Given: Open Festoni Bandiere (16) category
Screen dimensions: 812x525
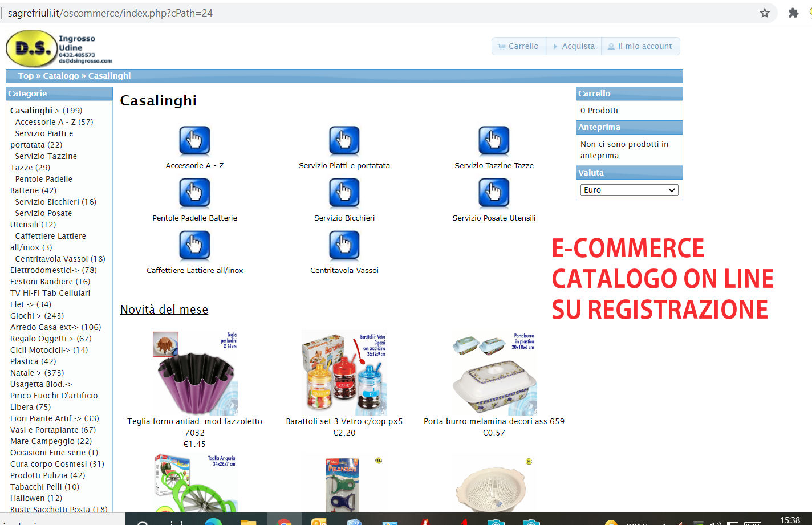Looking at the screenshot, I should tap(50, 282).
